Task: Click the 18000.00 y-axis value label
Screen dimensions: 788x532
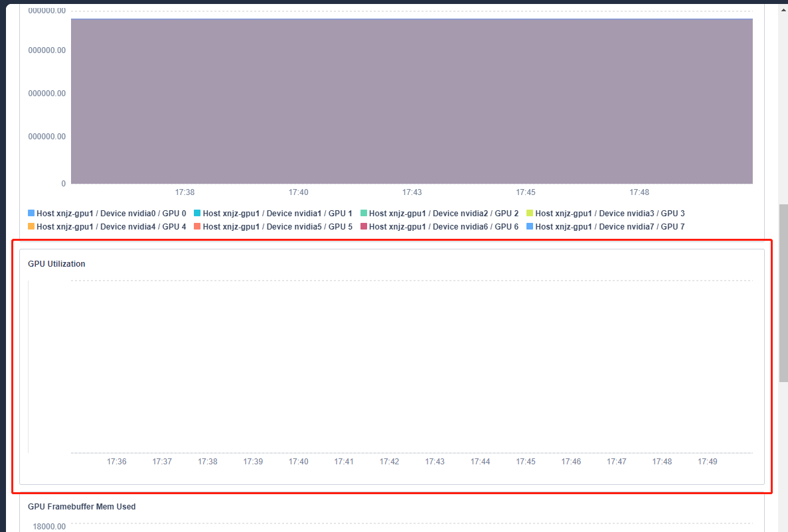Action: 48,526
